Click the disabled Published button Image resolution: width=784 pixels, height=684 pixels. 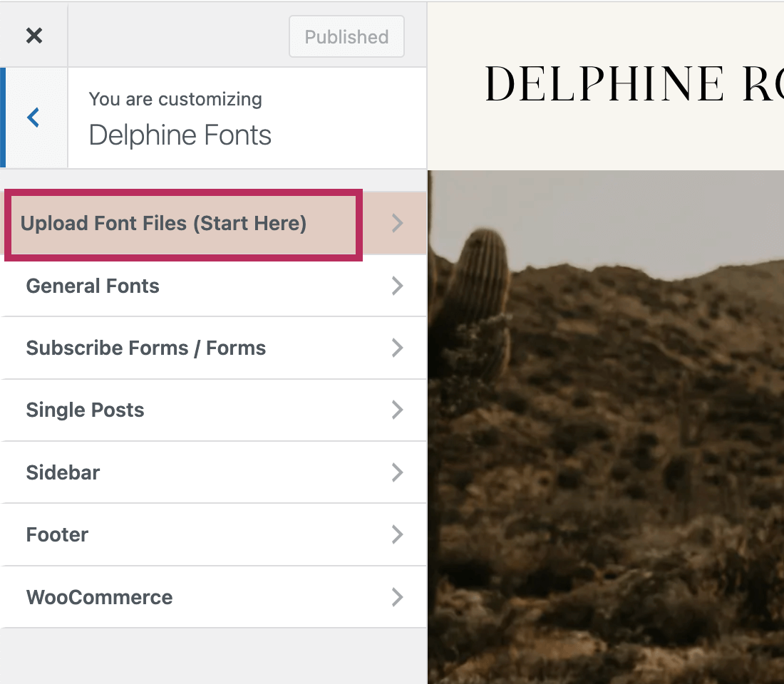[x=346, y=37]
